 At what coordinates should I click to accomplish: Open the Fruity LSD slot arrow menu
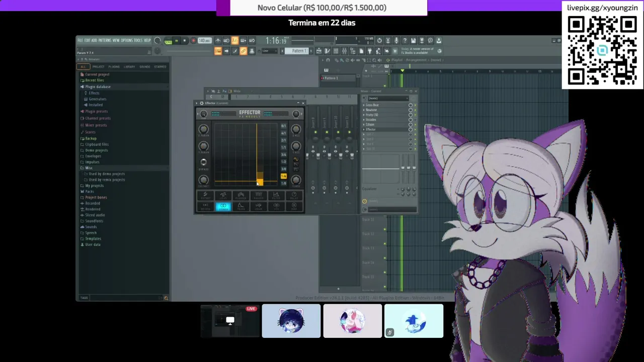(x=364, y=115)
